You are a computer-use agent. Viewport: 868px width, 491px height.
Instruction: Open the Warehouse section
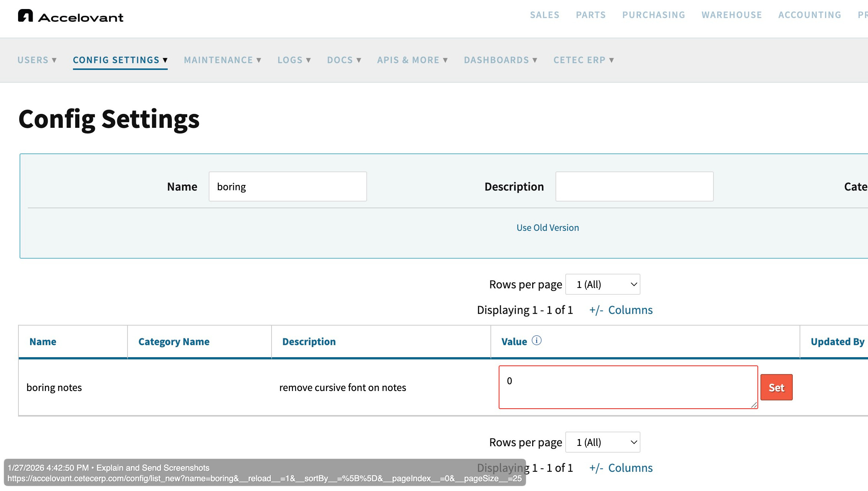(x=731, y=15)
